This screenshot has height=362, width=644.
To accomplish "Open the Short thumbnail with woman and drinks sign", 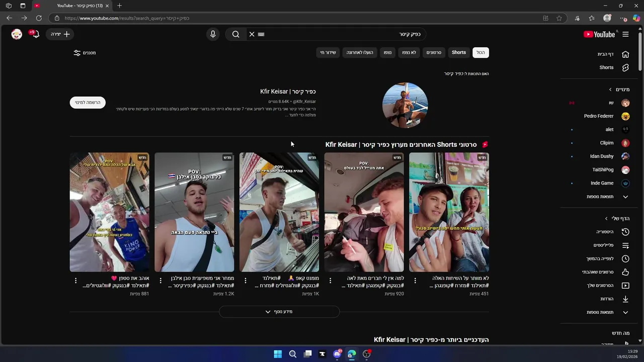I will click(x=449, y=212).
